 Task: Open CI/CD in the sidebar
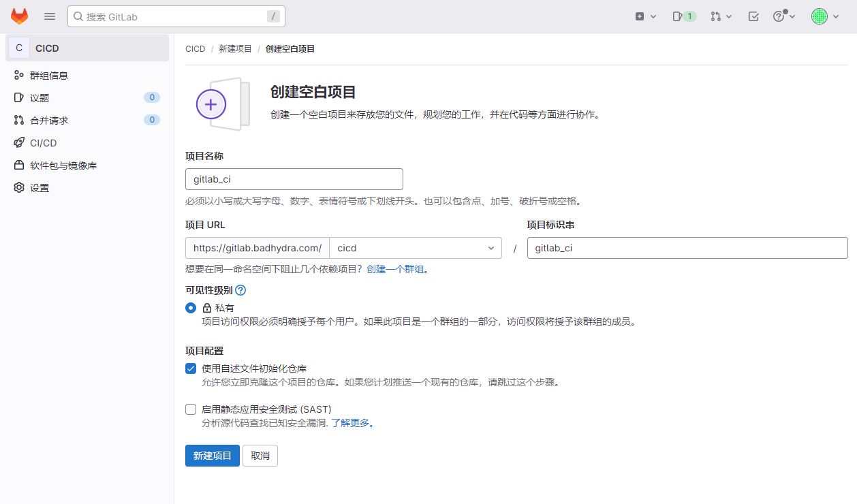44,143
